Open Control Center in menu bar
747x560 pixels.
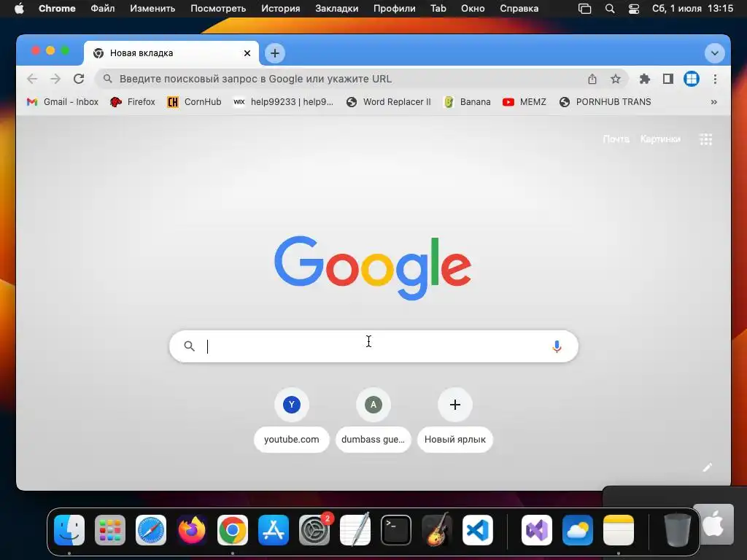(634, 9)
